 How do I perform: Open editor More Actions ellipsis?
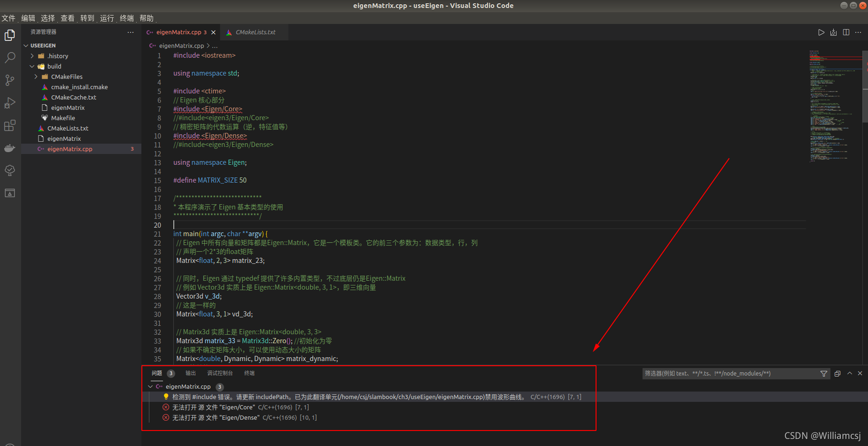[858, 32]
